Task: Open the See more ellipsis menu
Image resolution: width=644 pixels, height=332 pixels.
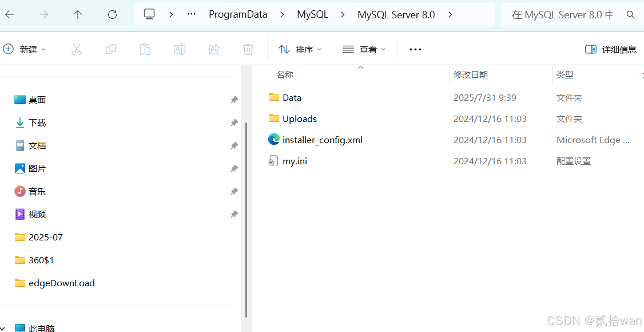Action: (x=415, y=49)
